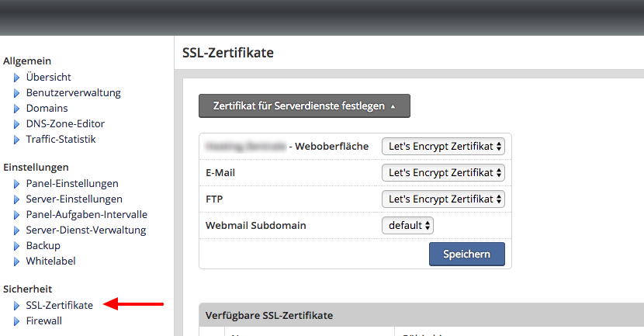Open the E-Mail certificate dropdown

tap(443, 172)
